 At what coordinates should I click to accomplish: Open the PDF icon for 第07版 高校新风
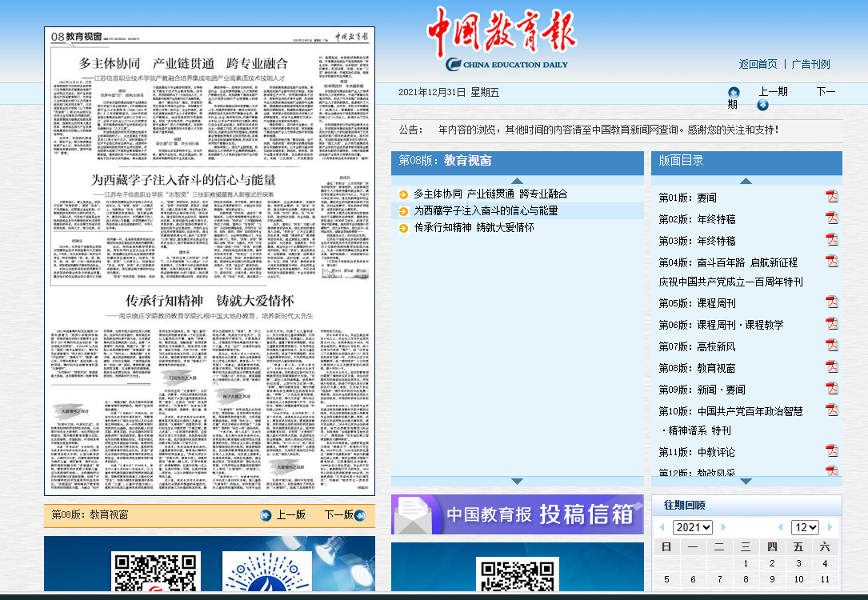[831, 346]
